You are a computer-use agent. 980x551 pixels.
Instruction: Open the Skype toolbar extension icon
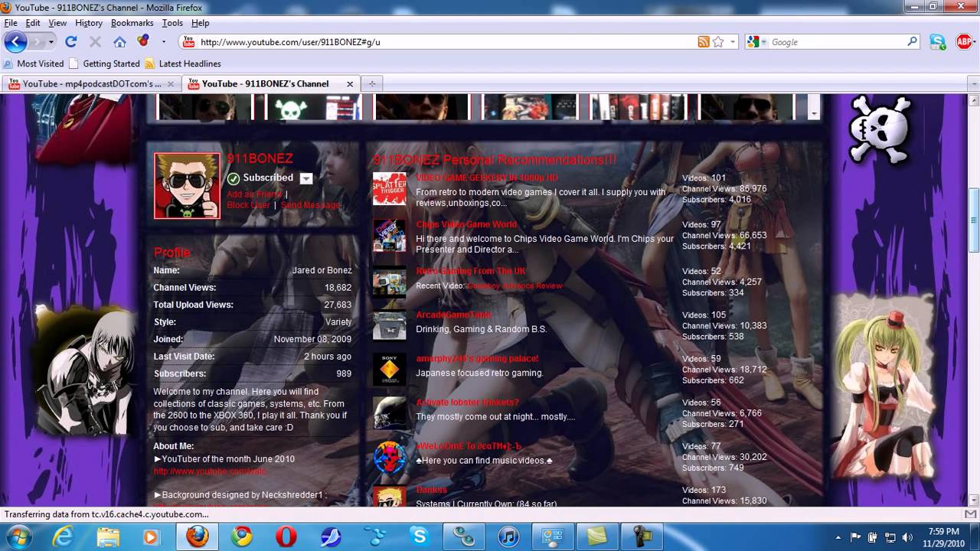click(937, 42)
